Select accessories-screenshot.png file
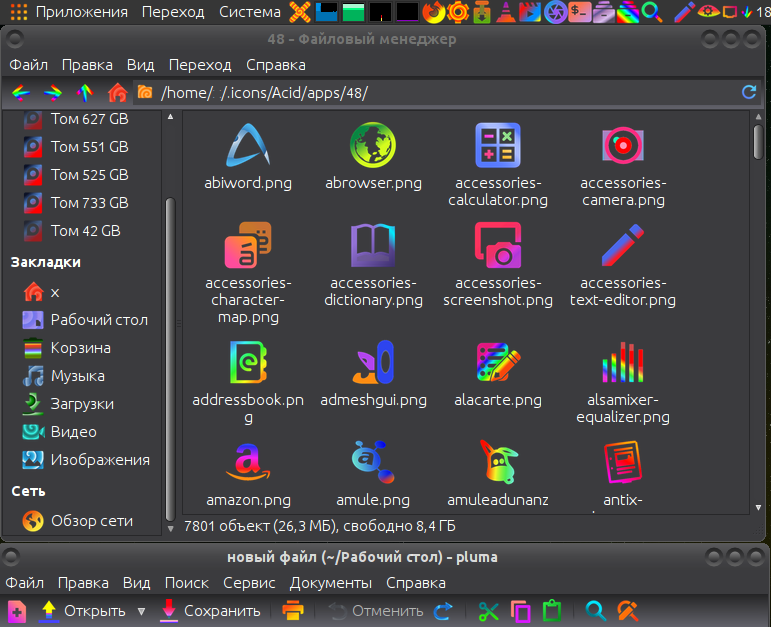Viewport: 771px width, 627px height. pyautogui.click(x=498, y=265)
